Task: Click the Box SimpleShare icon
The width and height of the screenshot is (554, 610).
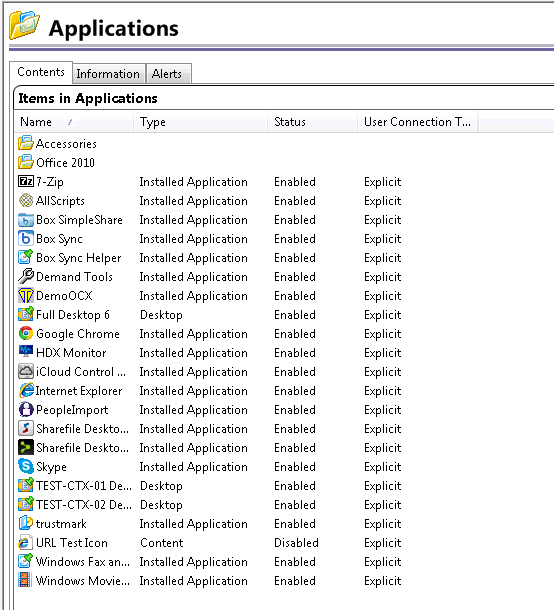Action: point(26,220)
